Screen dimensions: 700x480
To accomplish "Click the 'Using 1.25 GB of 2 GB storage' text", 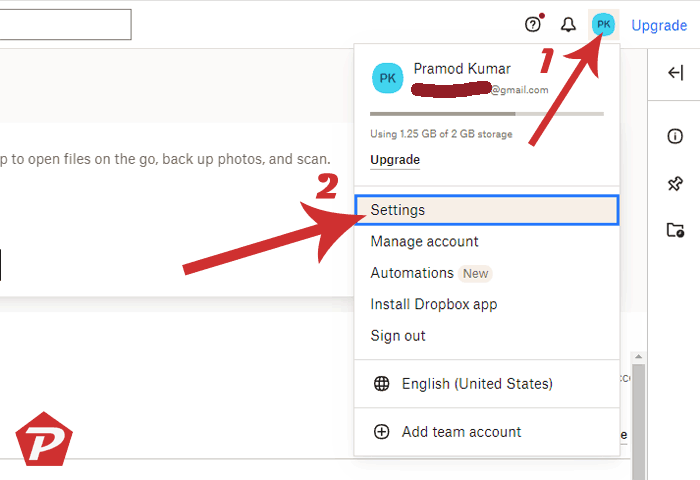I will click(x=441, y=134).
